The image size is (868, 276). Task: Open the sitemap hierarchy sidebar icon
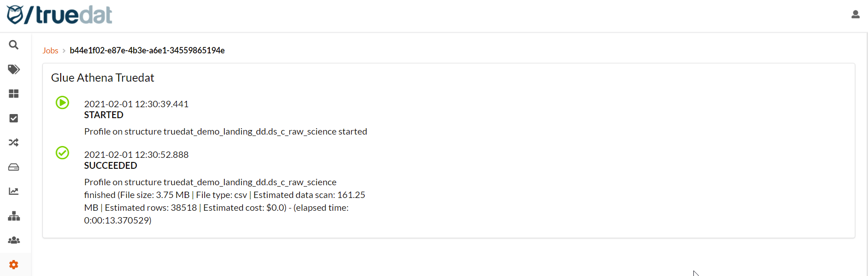click(14, 216)
